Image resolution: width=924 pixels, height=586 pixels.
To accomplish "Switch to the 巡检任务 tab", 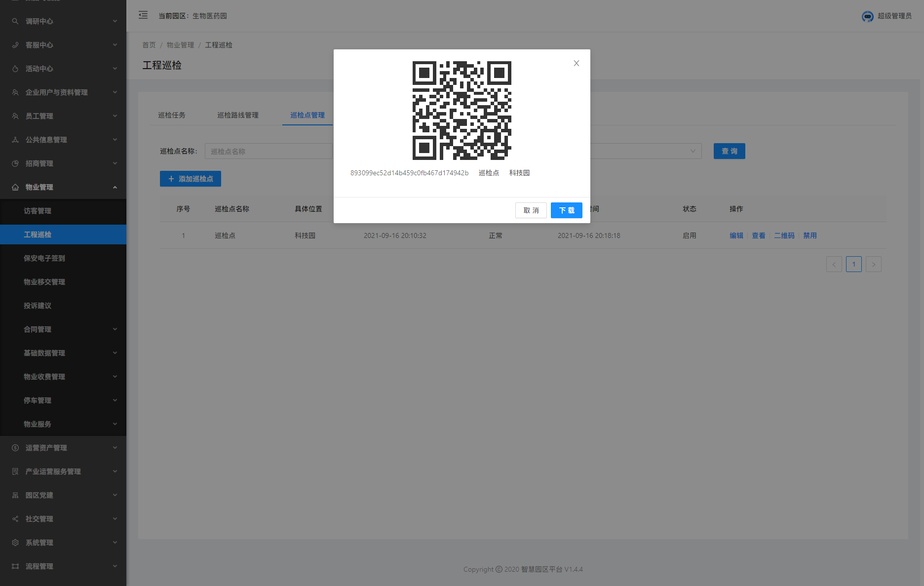I will (x=172, y=115).
